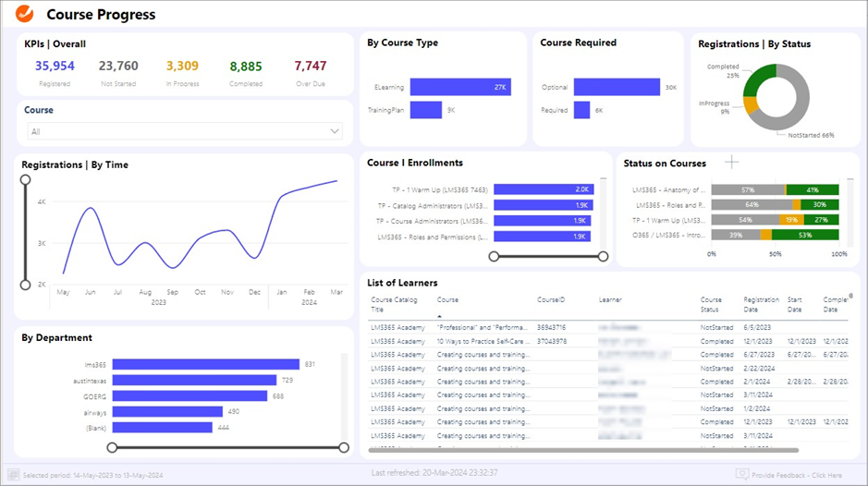Open the Course filter dropdown
The image size is (868, 486).
pyautogui.click(x=185, y=131)
